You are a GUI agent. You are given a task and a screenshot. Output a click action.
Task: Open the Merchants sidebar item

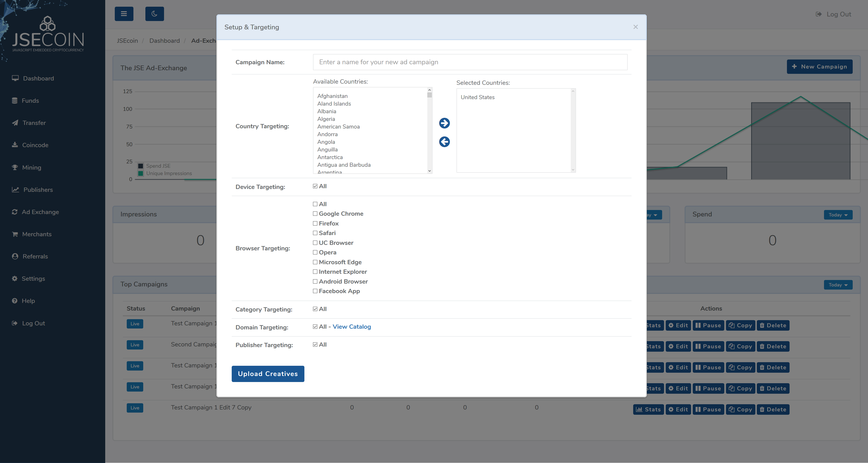[36, 234]
